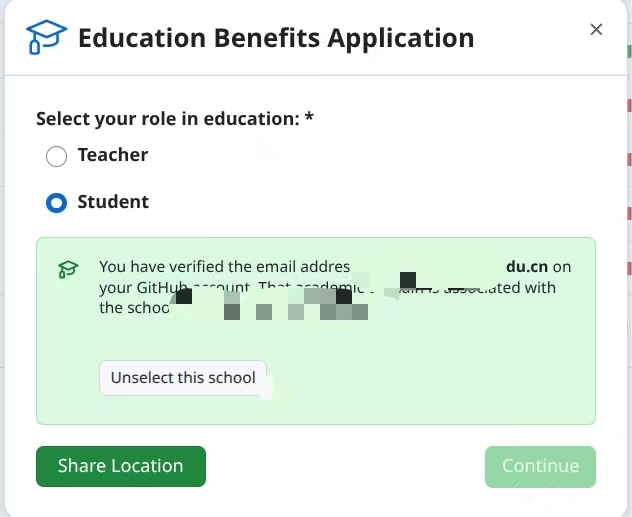
Task: Click the Student role label text
Action: pyautogui.click(x=113, y=201)
